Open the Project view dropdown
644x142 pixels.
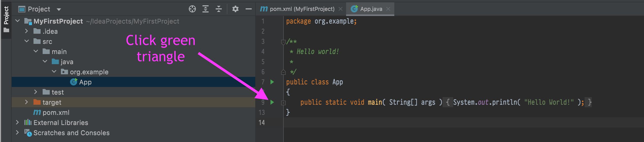59,10
